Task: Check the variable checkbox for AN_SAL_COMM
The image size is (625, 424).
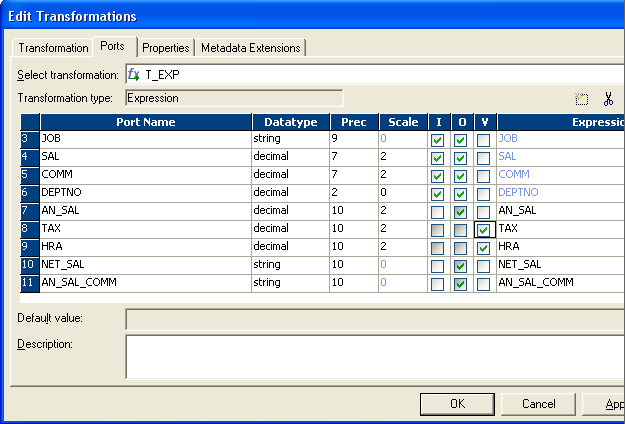Action: coord(483,284)
